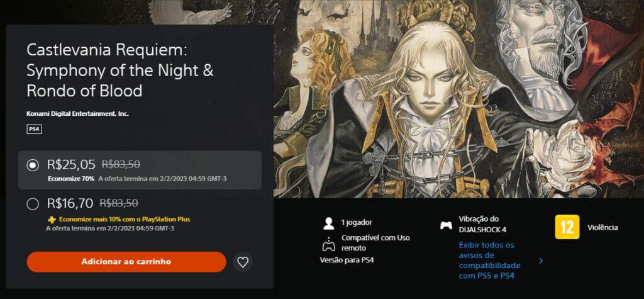Click "Vibração do DUALSHOCK 4" label
This screenshot has height=299, width=644.
tap(479, 224)
